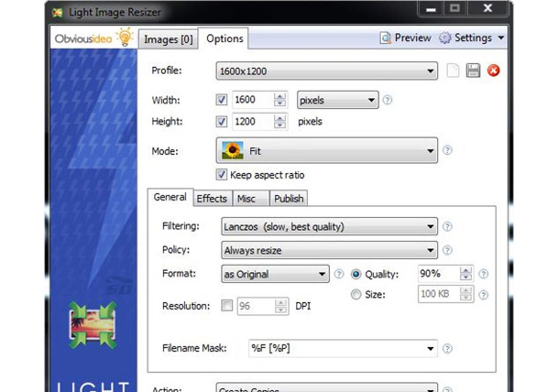
Task: Save profile with the floppy disk icon
Action: [x=473, y=71]
